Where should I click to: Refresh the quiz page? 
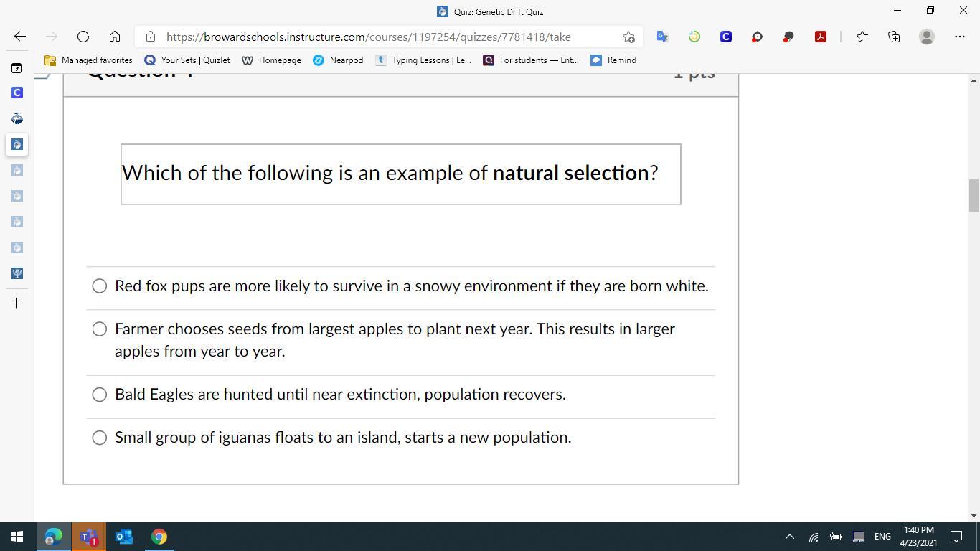pyautogui.click(x=83, y=37)
